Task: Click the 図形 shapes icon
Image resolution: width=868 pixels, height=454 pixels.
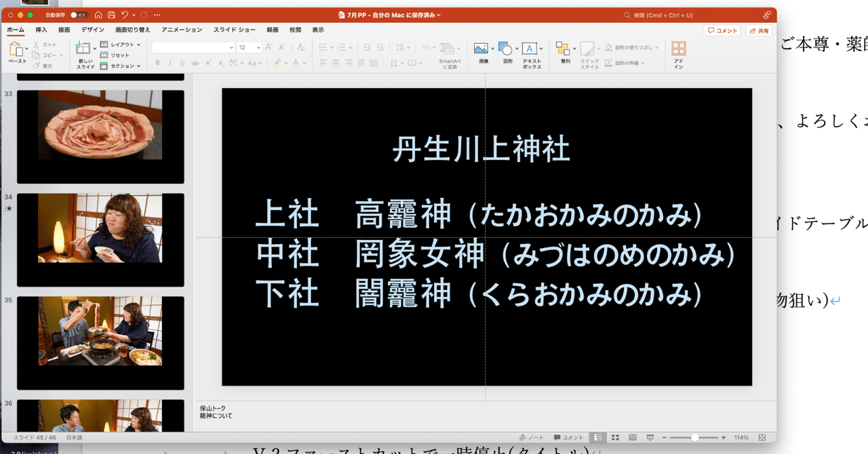Action: click(x=505, y=49)
